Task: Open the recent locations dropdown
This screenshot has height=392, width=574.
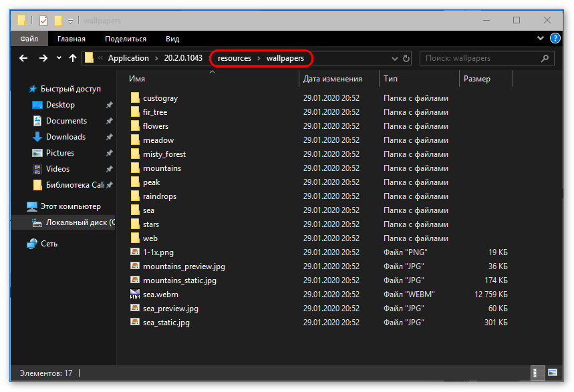Action: [59, 58]
